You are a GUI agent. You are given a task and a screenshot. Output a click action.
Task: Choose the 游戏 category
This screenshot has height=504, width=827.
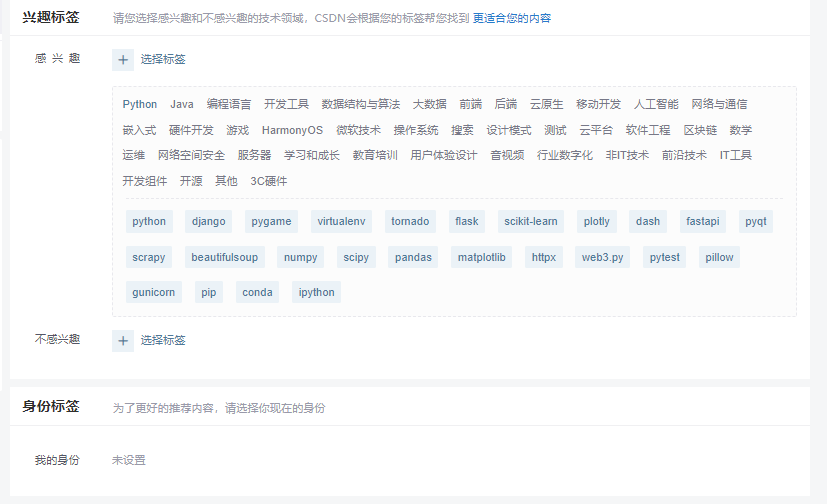(x=237, y=130)
